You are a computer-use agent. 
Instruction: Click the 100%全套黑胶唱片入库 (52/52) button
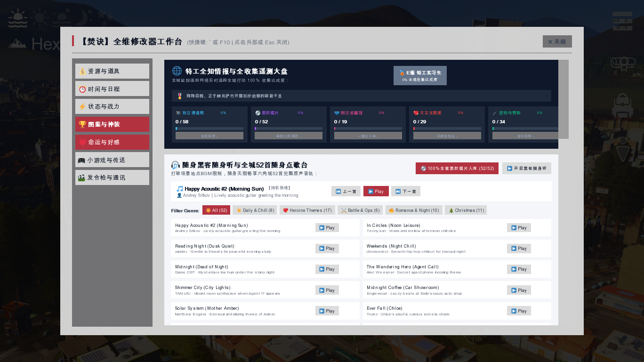(457, 169)
